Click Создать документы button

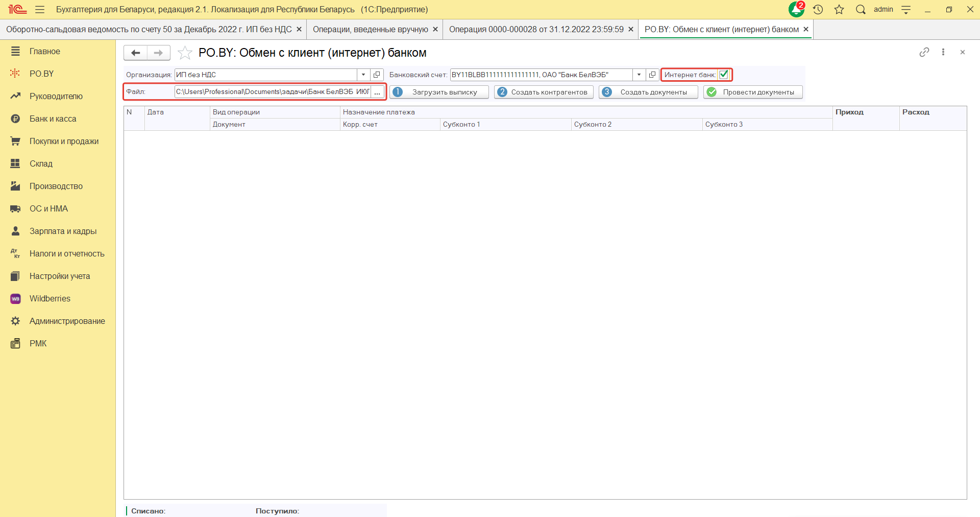pyautogui.click(x=648, y=92)
